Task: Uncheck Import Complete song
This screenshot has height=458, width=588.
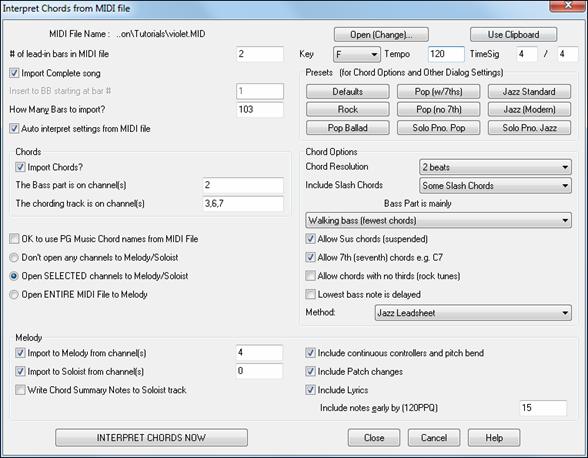Action: pyautogui.click(x=14, y=73)
